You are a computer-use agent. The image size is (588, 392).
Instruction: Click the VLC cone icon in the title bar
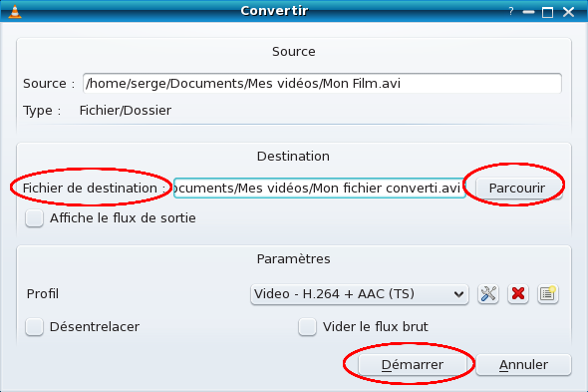[15, 11]
